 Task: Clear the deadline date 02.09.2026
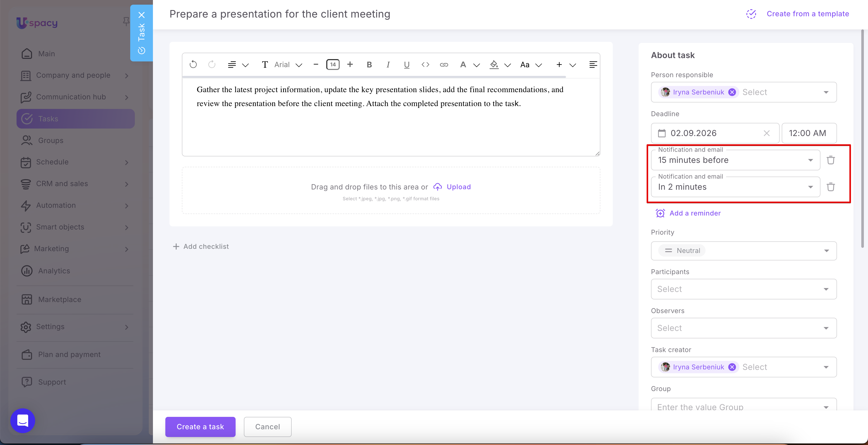(766, 133)
